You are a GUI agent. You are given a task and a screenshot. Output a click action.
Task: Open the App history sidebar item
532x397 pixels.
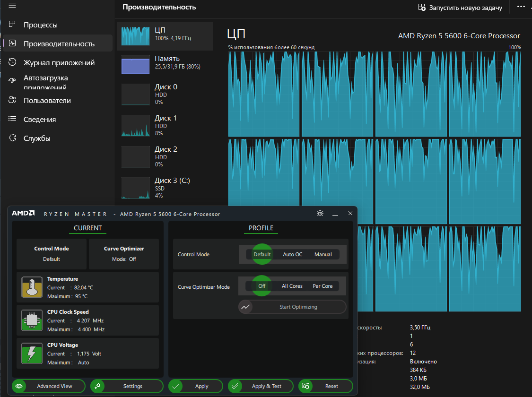59,62
